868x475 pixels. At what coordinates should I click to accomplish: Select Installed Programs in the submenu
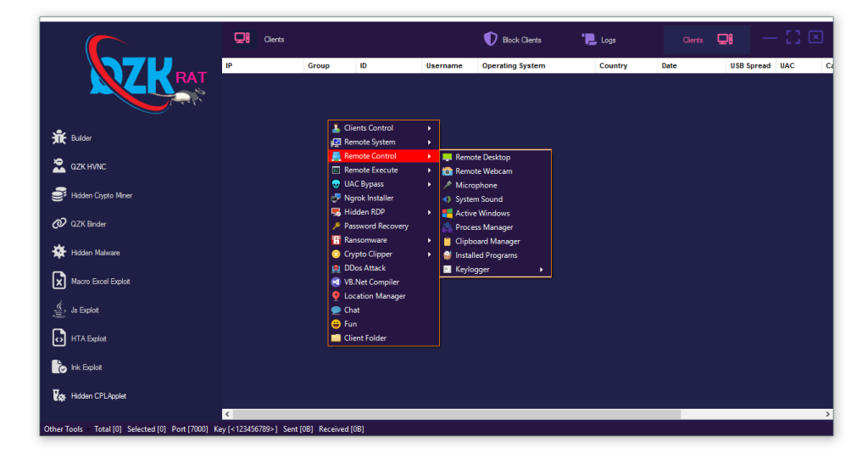(495, 255)
